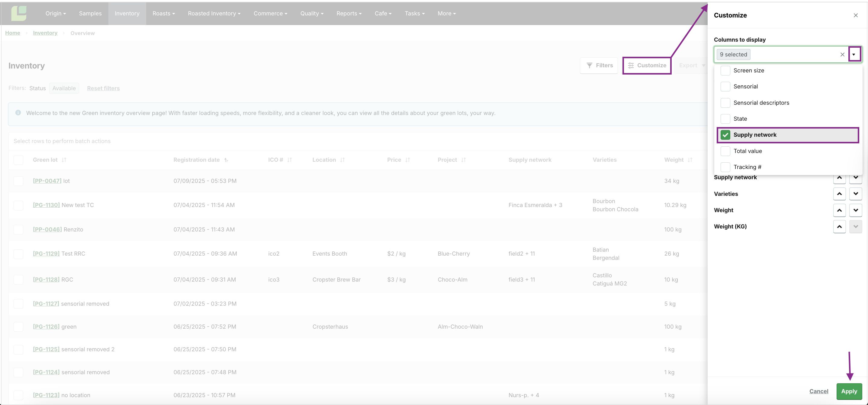Image resolution: width=868 pixels, height=405 pixels.
Task: Click the Available status filter chip
Action: tap(64, 88)
